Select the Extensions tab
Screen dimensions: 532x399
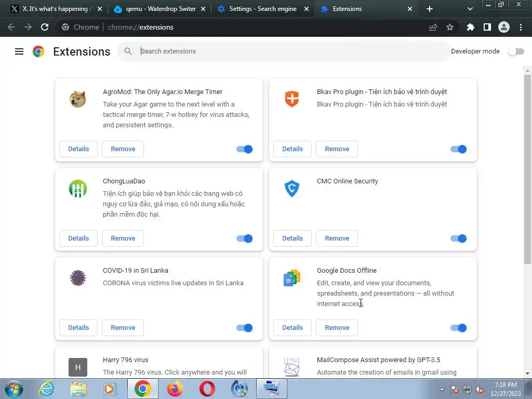click(366, 9)
